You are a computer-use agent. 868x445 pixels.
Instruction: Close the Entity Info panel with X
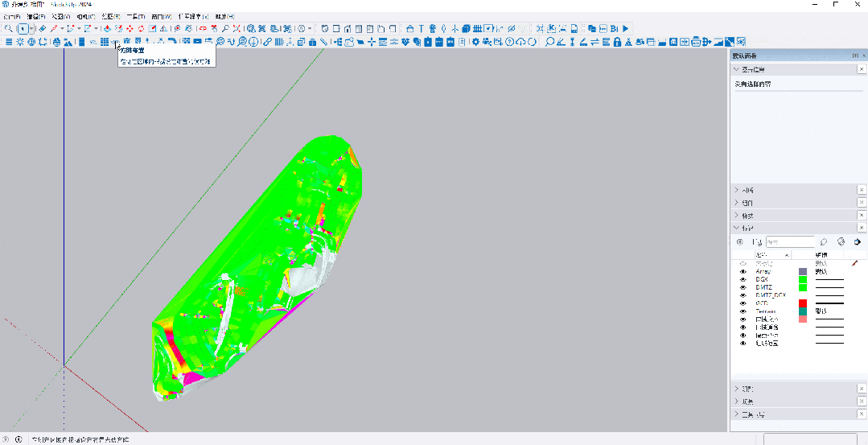point(862,70)
